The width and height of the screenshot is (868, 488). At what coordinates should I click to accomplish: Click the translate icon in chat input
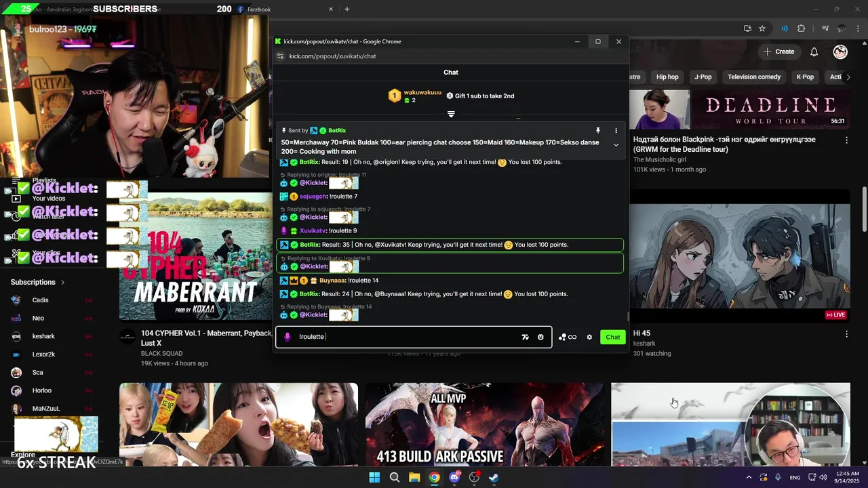(x=525, y=337)
